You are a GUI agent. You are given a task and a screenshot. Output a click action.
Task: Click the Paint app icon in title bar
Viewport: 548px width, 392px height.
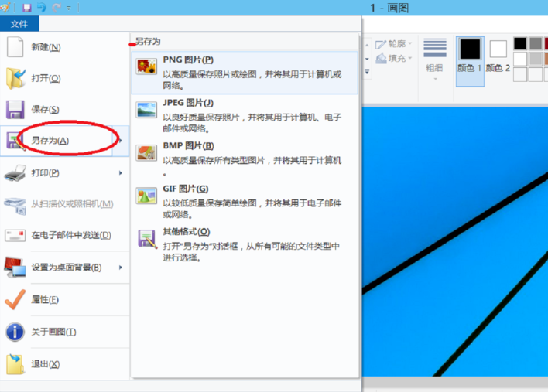(5, 7)
